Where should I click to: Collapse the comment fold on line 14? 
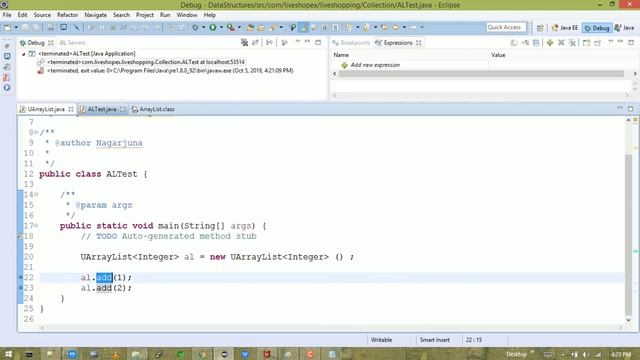click(36, 194)
